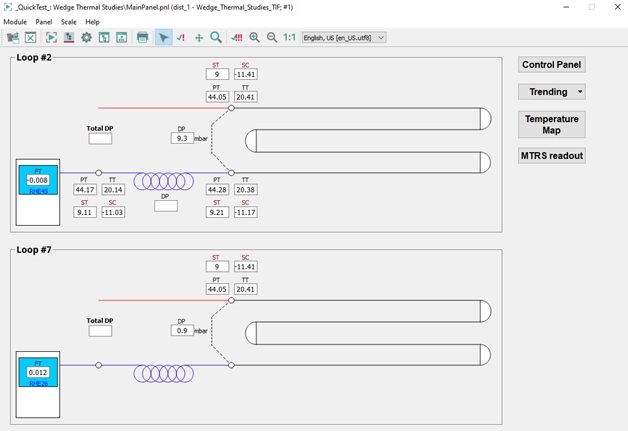This screenshot has height=431, width=628.
Task: Select the magnifier zoom tool
Action: pyautogui.click(x=216, y=38)
